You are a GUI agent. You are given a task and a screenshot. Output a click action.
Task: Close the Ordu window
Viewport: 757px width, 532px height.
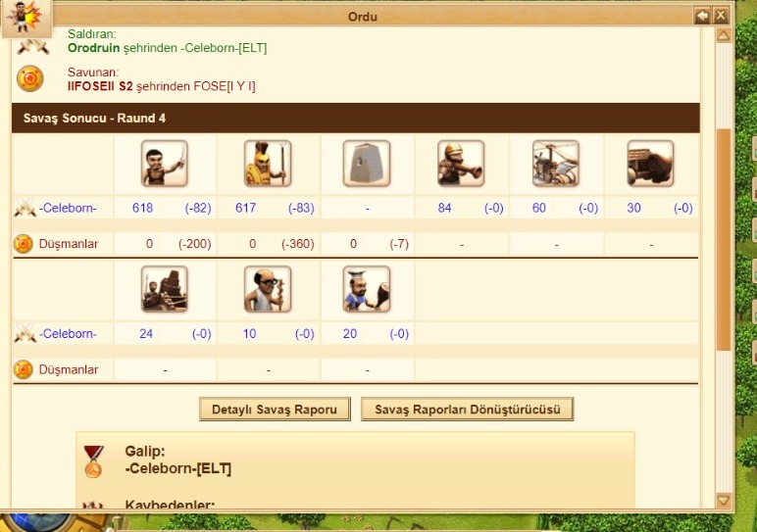click(x=721, y=16)
